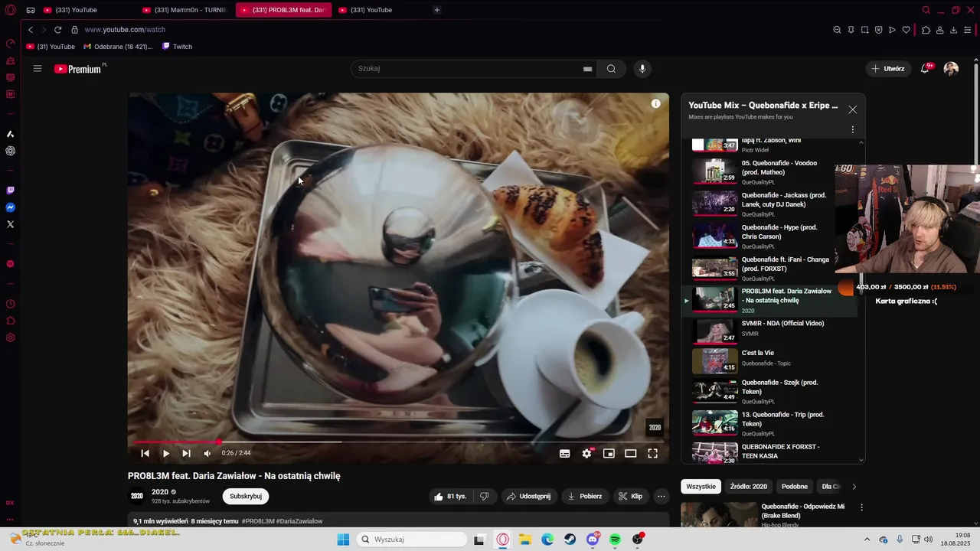The height and width of the screenshot is (551, 980).
Task: Start voice search with microphone
Action: click(x=642, y=68)
